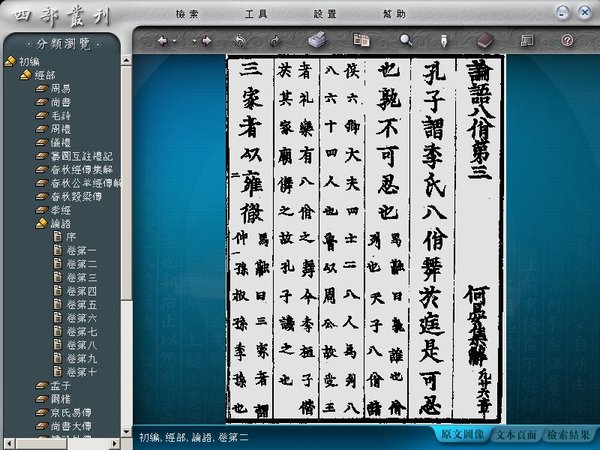Click the magnifier search icon
Screen dimensions: 600x450
click(406, 40)
